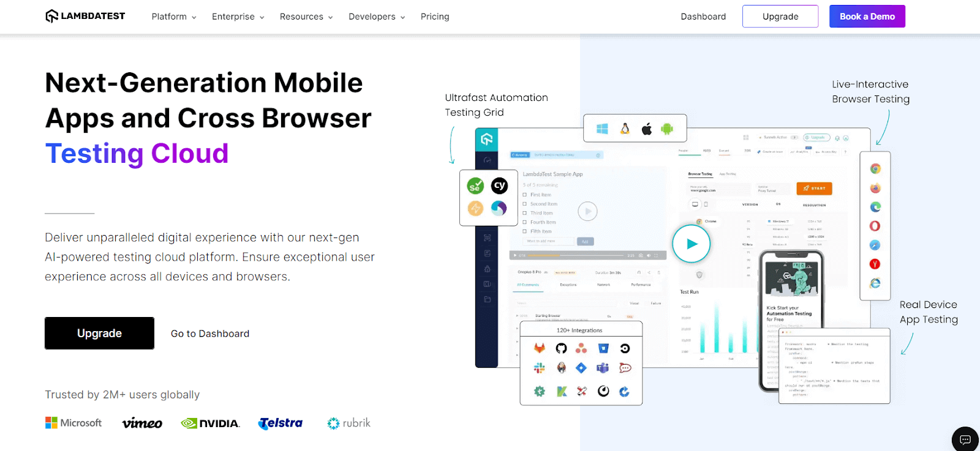
Task: Click the Slack integration icon
Action: (539, 368)
